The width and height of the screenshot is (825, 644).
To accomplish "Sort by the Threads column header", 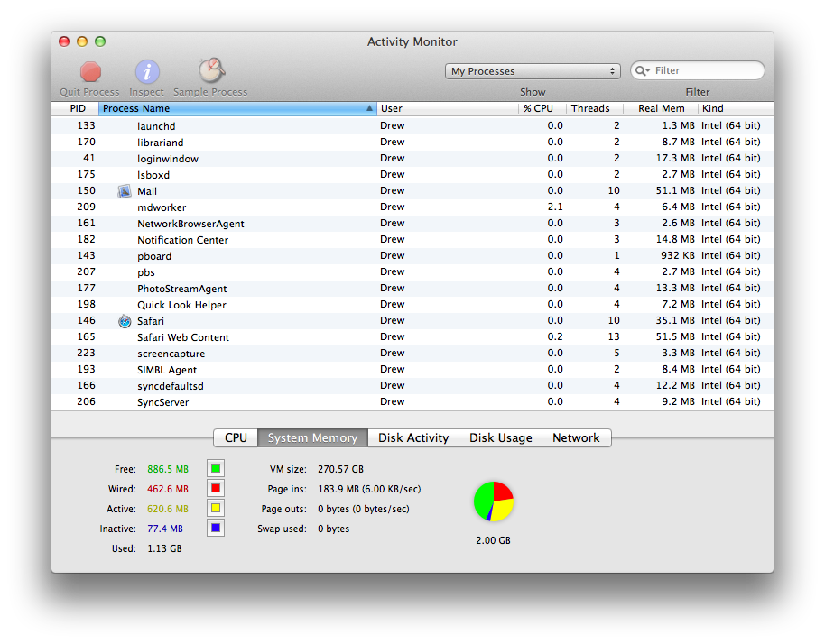I will (595, 108).
